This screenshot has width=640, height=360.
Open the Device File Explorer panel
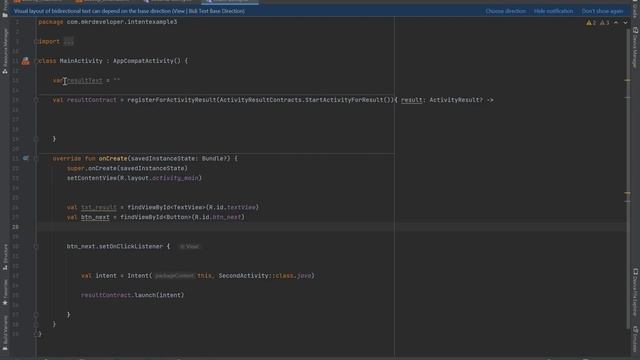[636, 292]
